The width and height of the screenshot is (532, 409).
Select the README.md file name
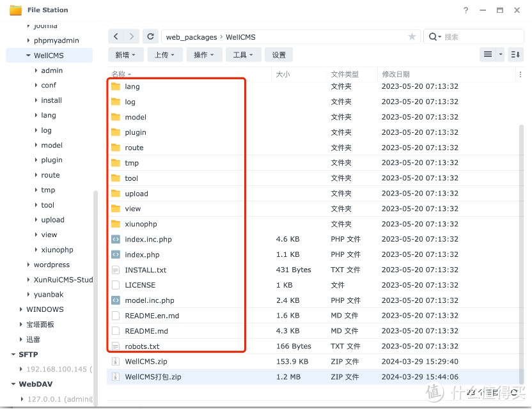(x=146, y=331)
